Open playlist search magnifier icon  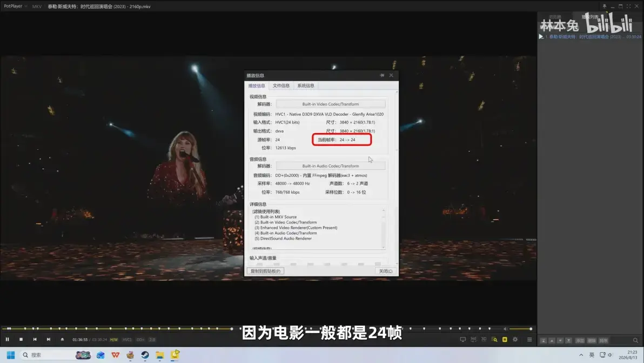(635, 340)
